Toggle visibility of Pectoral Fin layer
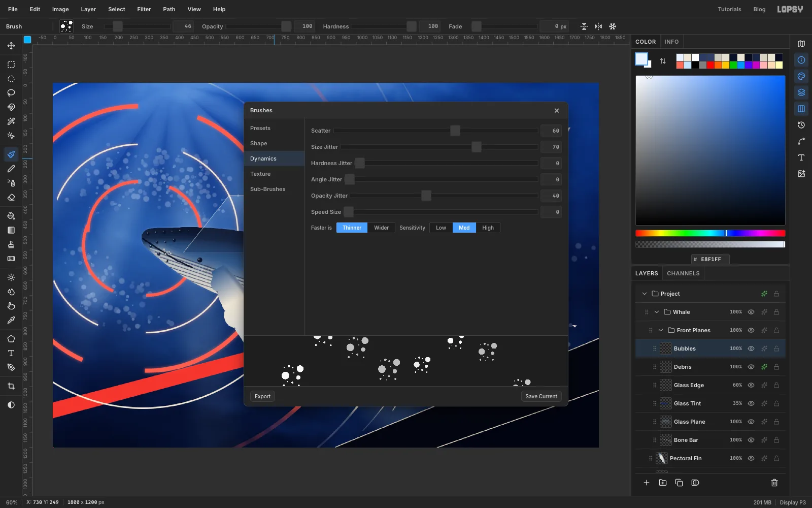Image resolution: width=812 pixels, height=508 pixels. pyautogui.click(x=751, y=458)
